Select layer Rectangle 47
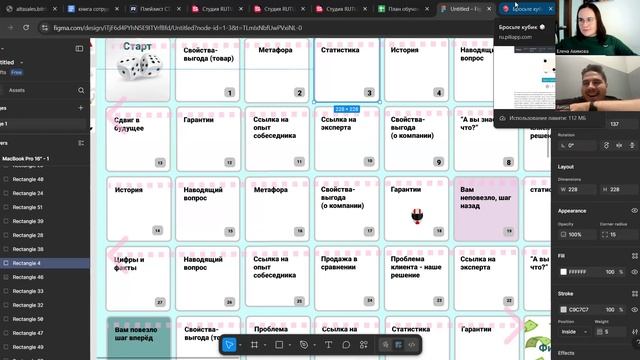Image resolution: width=640 pixels, height=360 pixels. tap(28, 333)
